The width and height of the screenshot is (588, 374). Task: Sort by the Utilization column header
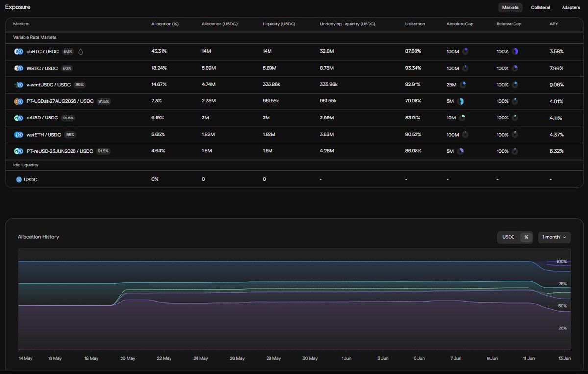coord(415,23)
